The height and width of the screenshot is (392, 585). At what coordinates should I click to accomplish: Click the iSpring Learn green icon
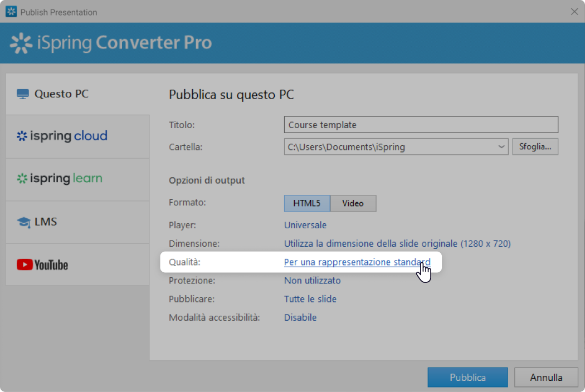pos(22,179)
